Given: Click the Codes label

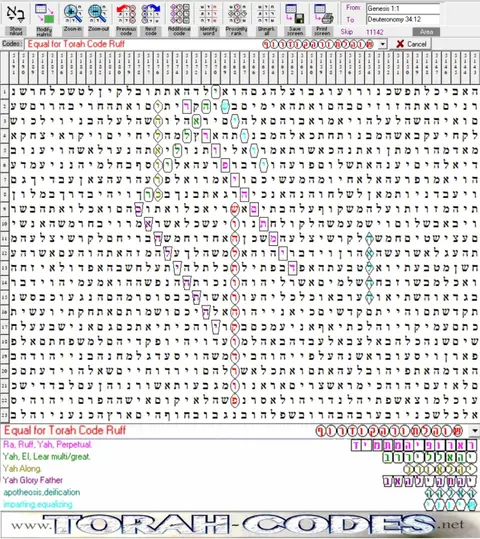Looking at the screenshot, I should 12,44.
